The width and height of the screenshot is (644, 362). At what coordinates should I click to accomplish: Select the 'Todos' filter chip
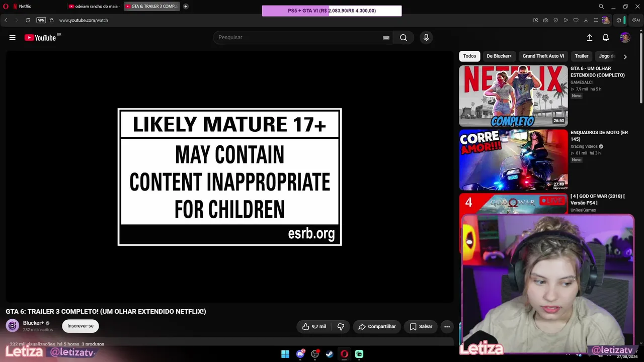point(469,56)
